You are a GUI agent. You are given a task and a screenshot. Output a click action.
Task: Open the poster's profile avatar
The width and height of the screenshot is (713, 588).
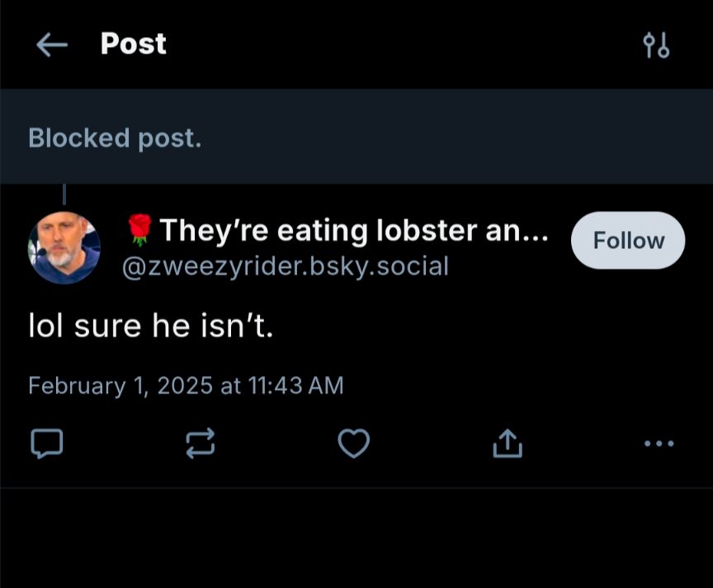(64, 247)
